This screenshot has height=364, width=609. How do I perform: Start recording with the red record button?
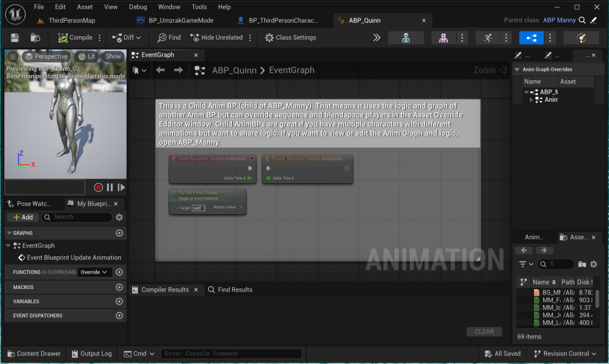pyautogui.click(x=98, y=187)
